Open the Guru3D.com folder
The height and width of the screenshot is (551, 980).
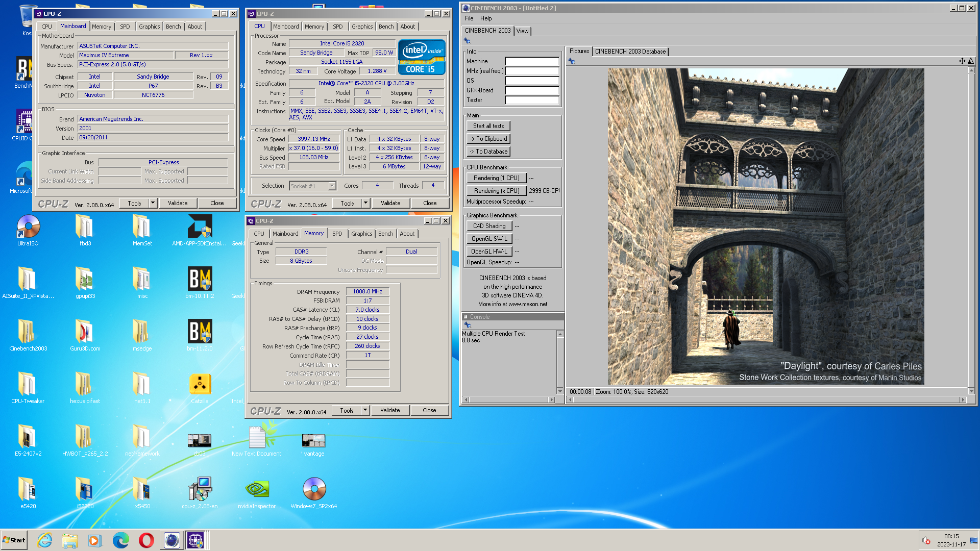(x=85, y=336)
